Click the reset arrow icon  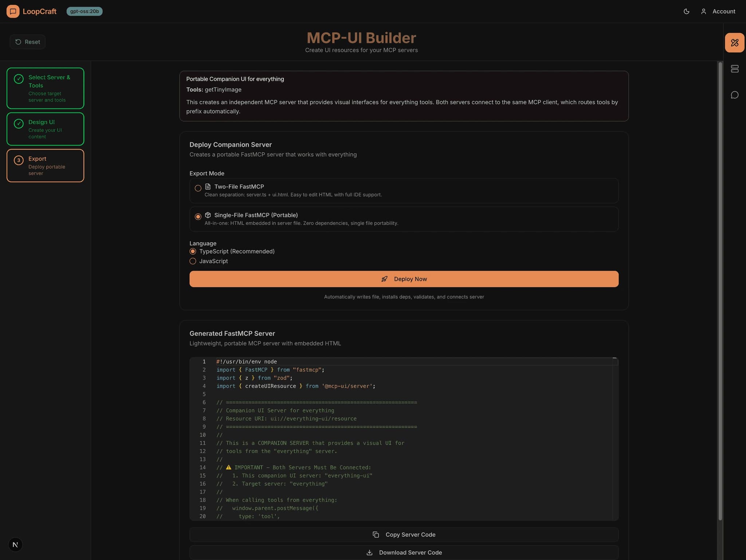18,42
